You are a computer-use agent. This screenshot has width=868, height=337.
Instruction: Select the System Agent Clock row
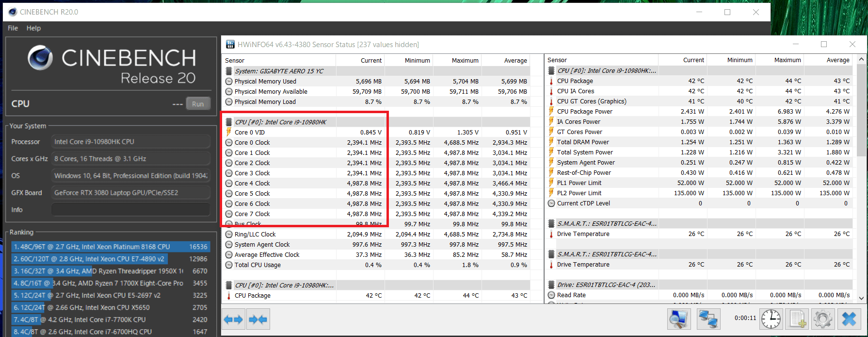(x=376, y=244)
